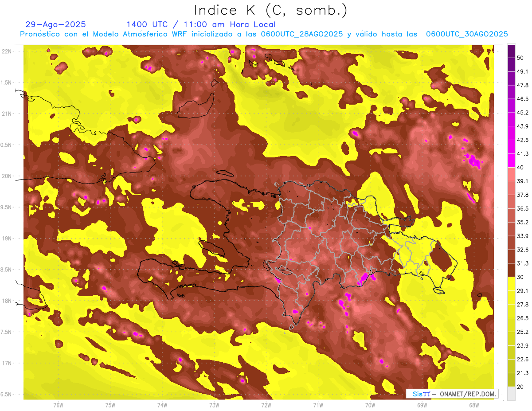
Task: Click the colorbar value '35.2'
Action: (x=522, y=222)
